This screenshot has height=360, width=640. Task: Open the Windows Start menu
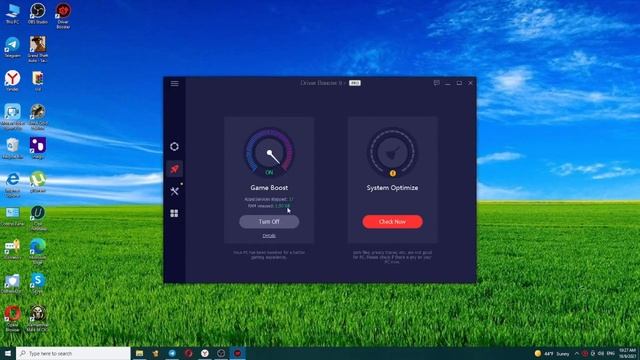pos(8,353)
